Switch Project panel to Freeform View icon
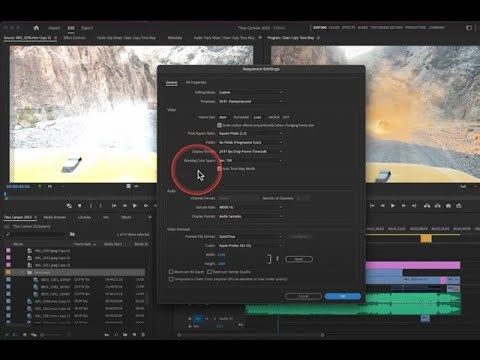This screenshot has height=360, width=480. coord(34,334)
